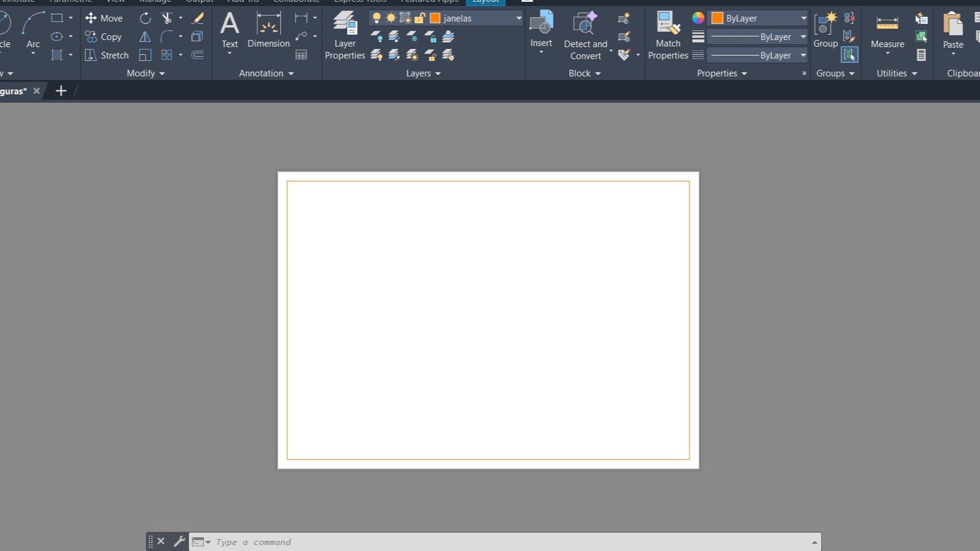Select the Hatch tool
This screenshot has width=980, height=551.
pos(57,55)
